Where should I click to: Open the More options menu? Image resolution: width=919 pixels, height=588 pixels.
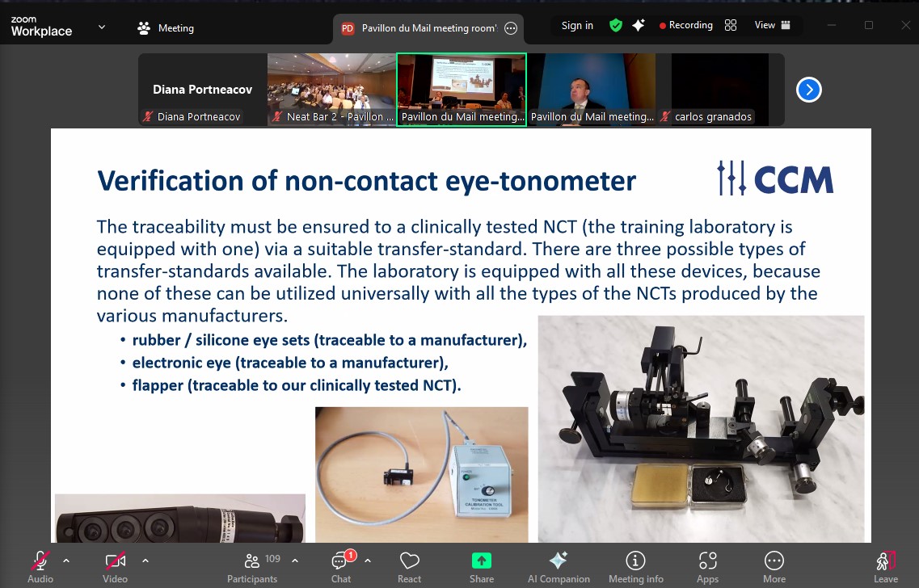[774, 566]
